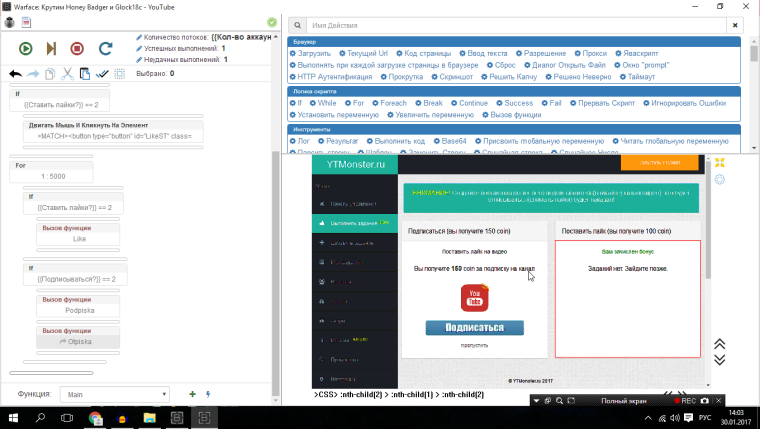This screenshot has width=760, height=429.
Task: Collapse the Логика скрипта section header
Action: [514, 91]
